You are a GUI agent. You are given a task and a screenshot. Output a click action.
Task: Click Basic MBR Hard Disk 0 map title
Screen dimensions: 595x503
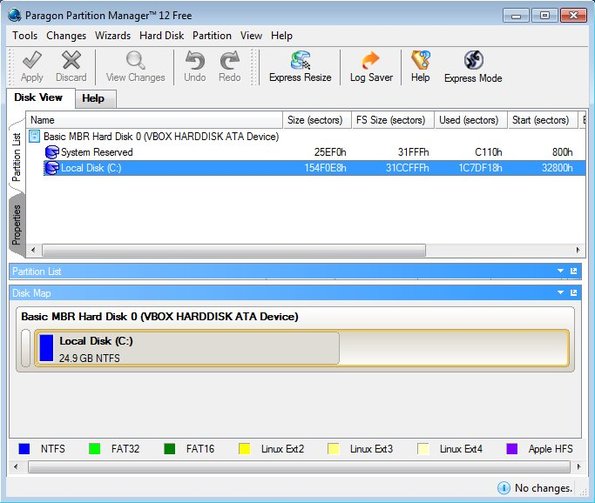[x=160, y=316]
